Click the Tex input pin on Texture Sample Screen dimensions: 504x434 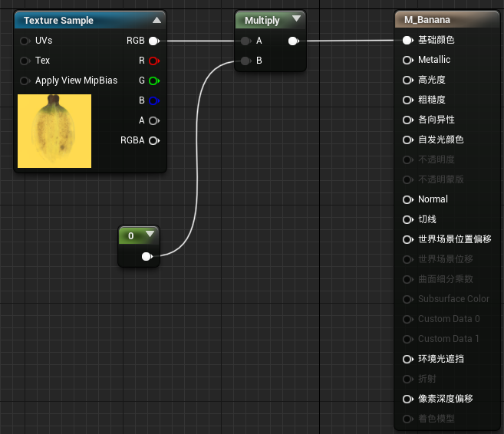tap(25, 61)
